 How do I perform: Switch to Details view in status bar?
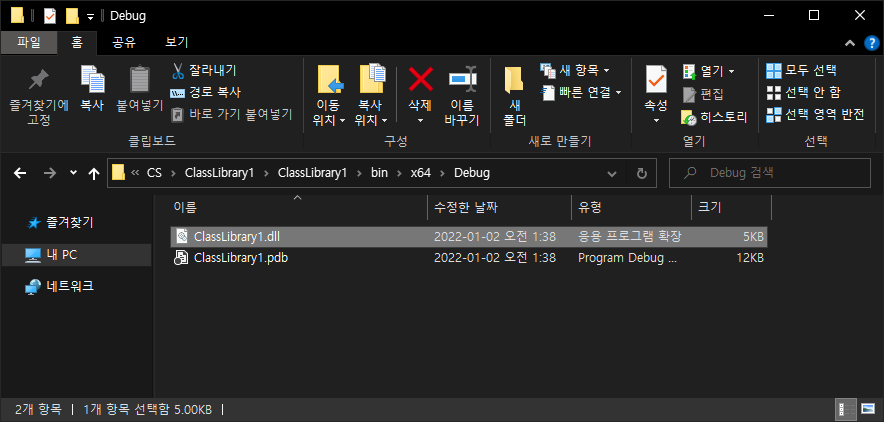[x=845, y=409]
